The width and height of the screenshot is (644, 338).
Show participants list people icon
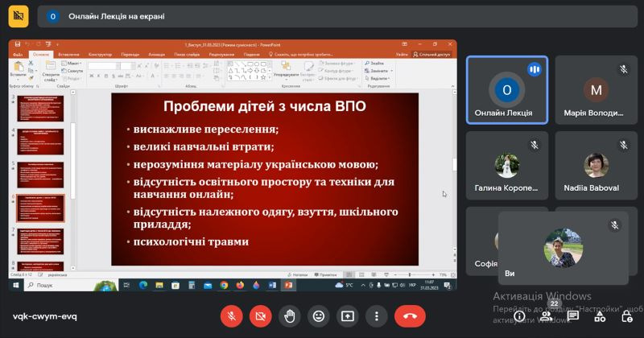tap(547, 315)
